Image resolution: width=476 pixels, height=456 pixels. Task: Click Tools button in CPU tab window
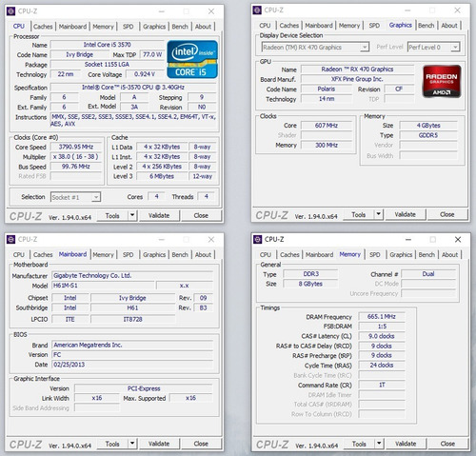112,215
